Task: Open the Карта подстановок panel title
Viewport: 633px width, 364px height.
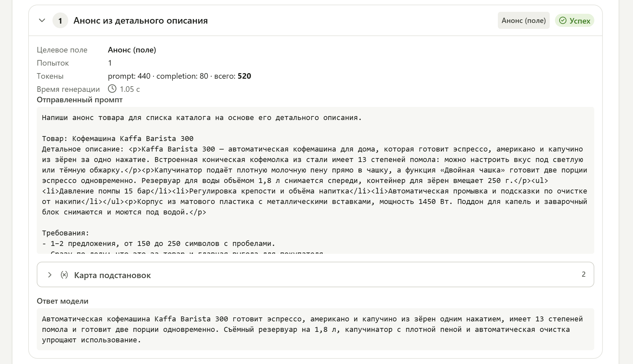Action: tap(112, 275)
